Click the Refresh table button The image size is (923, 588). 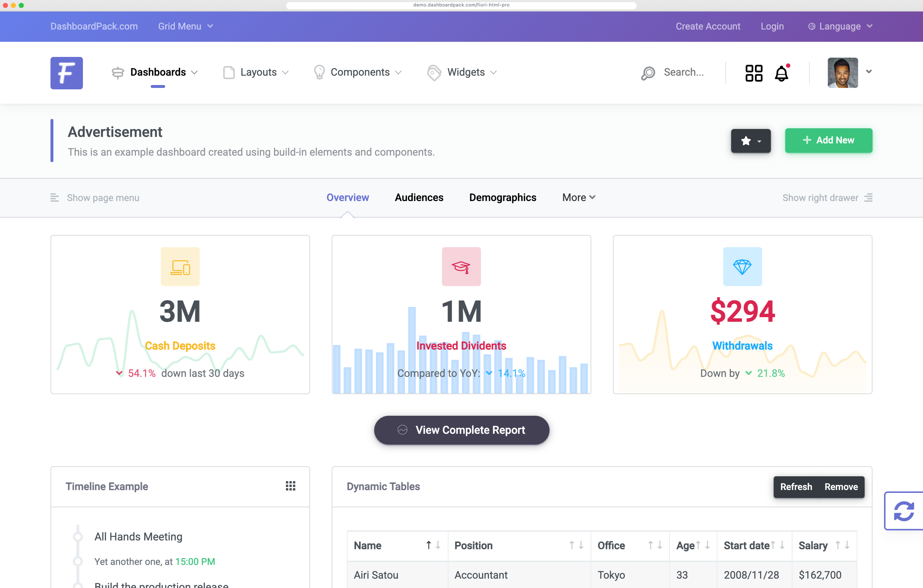(796, 486)
